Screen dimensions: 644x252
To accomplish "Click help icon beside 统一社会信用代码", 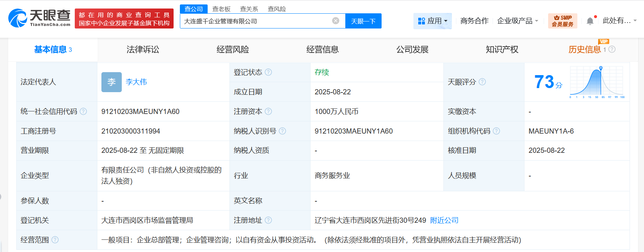I will pos(83,111).
